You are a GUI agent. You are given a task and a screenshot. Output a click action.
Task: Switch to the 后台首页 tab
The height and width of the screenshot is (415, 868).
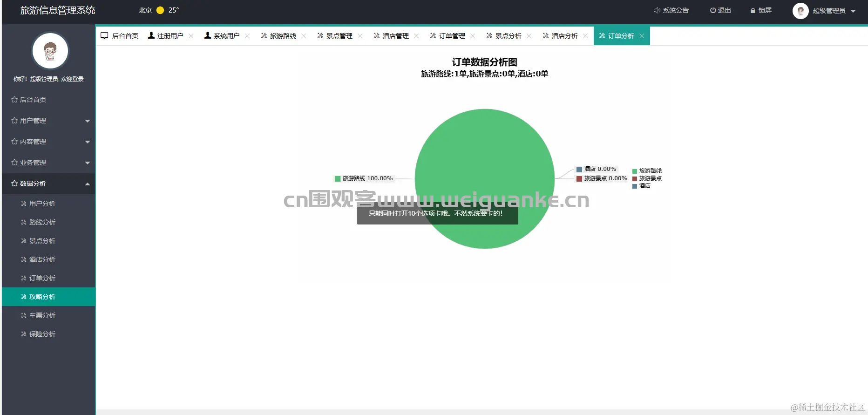(120, 36)
